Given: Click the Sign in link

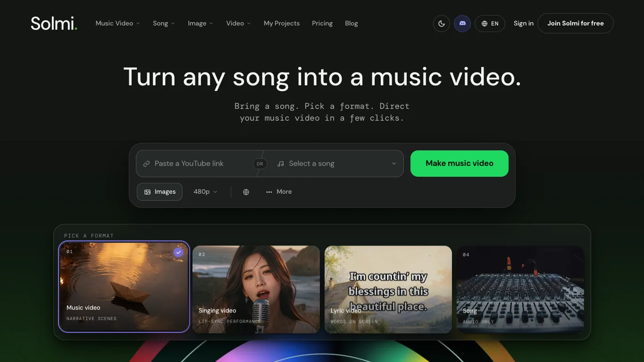Looking at the screenshot, I should point(524,23).
